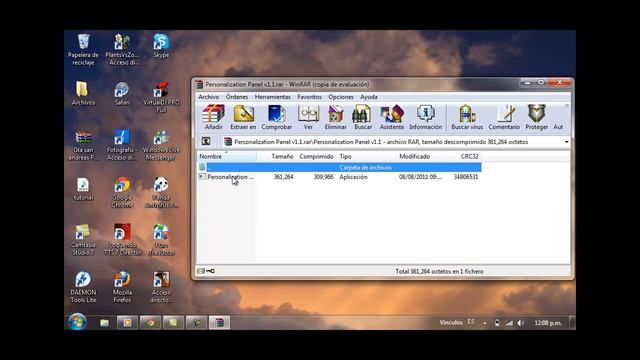Select the Skype desktop icon
640x360 pixels.
point(161,46)
